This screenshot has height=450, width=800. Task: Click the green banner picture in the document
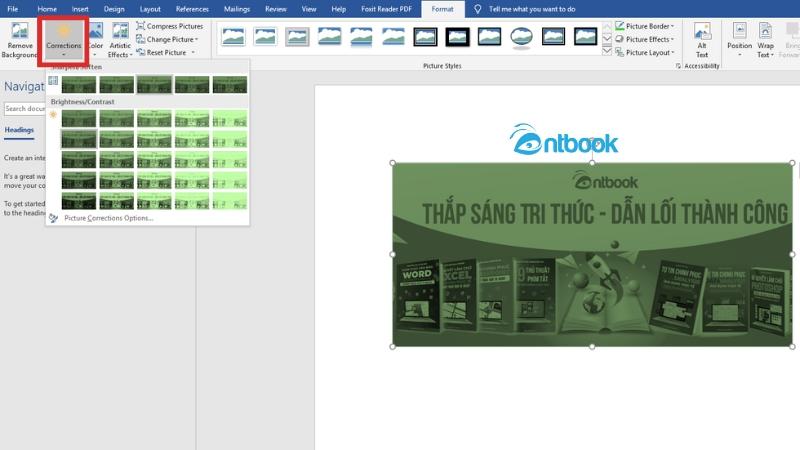click(x=592, y=255)
